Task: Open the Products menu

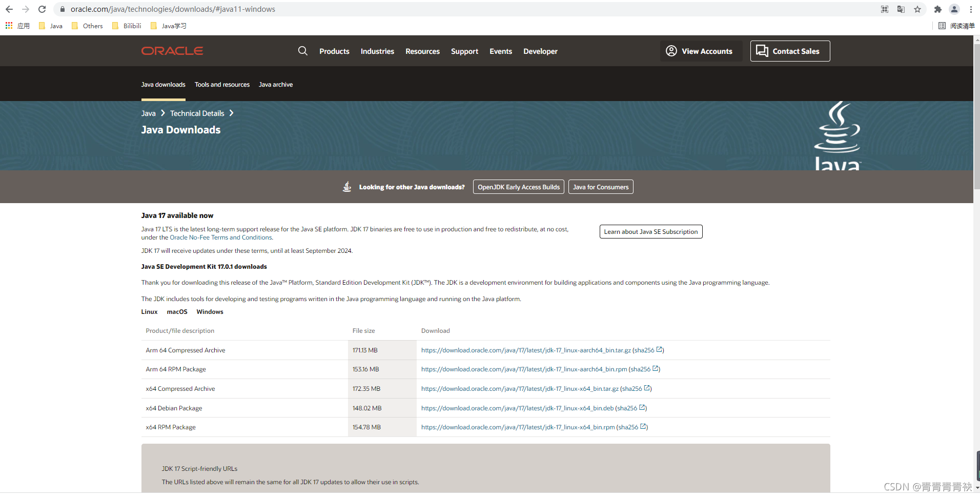Action: tap(334, 51)
